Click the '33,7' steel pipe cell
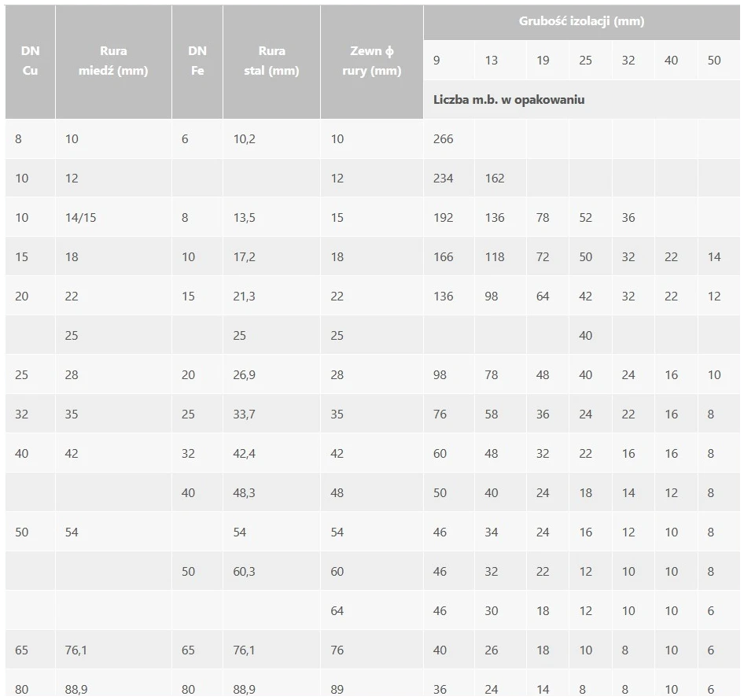This screenshot has width=744, height=700. point(245,414)
